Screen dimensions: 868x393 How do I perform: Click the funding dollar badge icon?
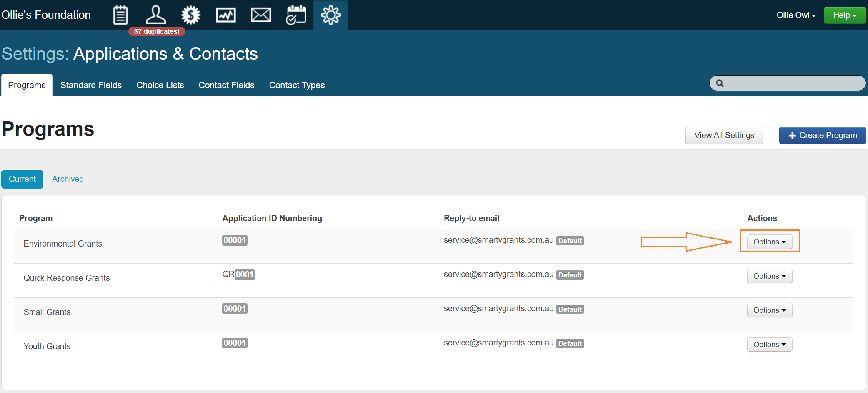click(x=190, y=15)
